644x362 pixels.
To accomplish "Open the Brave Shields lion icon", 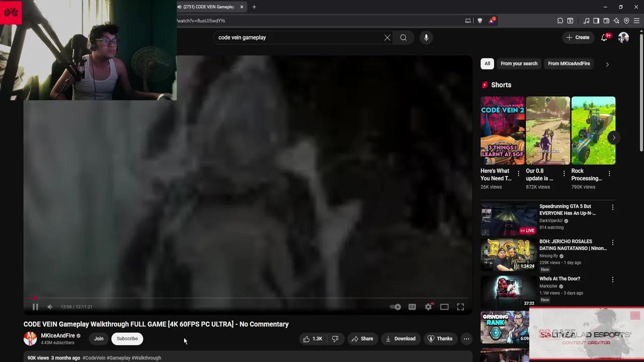I will 479,21.
